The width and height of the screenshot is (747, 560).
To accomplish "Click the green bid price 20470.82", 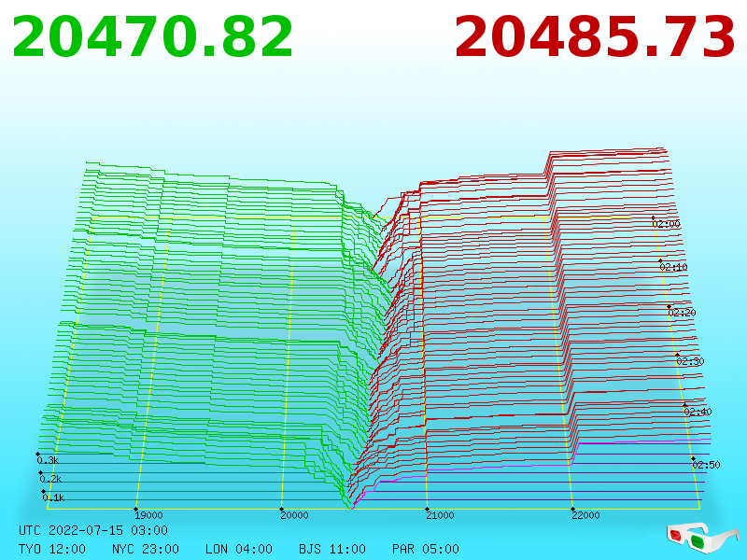I will (x=152, y=37).
